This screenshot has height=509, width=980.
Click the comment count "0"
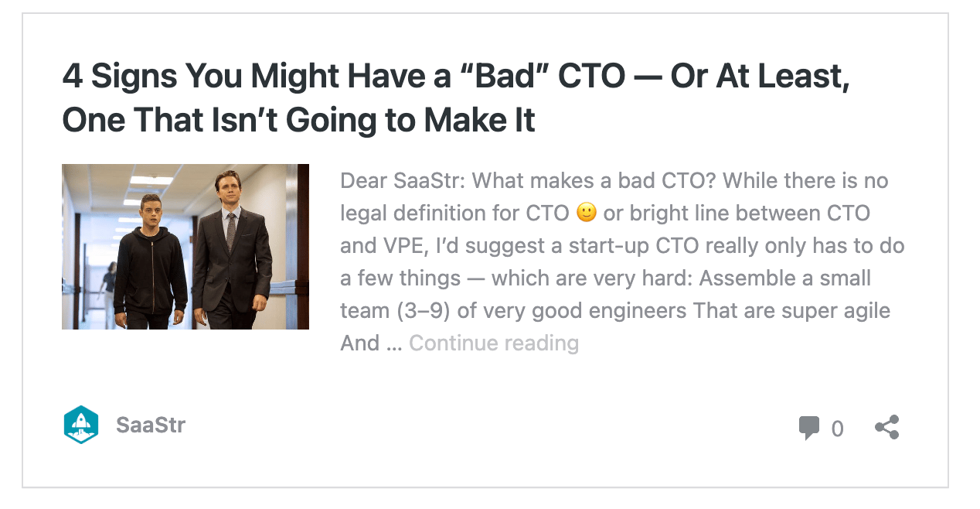[837, 429]
